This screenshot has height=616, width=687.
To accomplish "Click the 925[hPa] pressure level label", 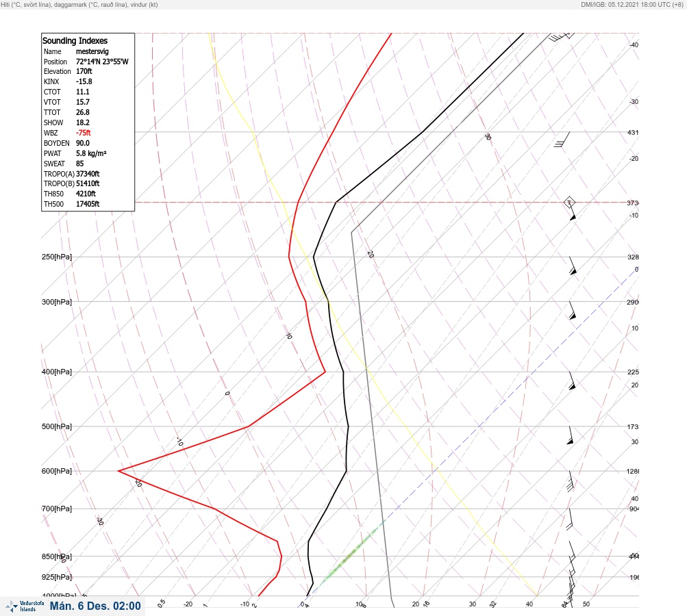I will (57, 578).
